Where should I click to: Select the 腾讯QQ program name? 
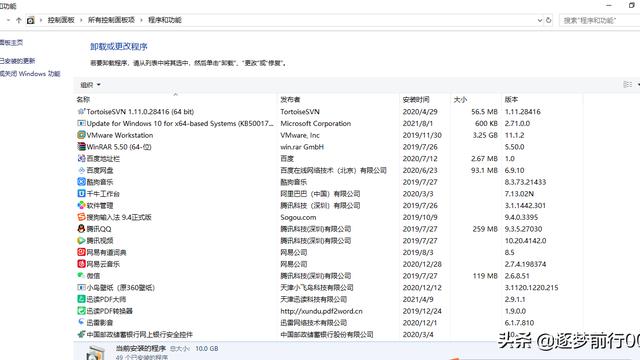99,229
